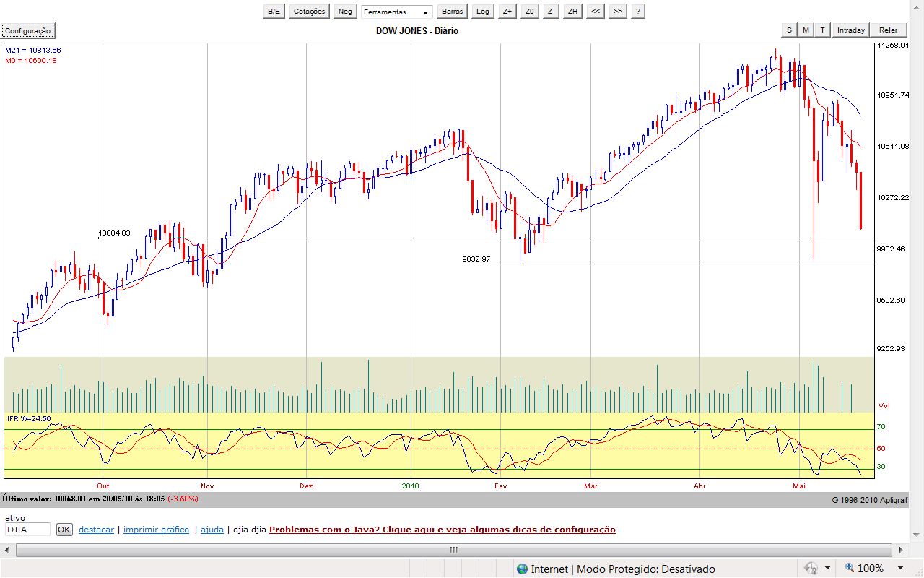Expand the zoom level dropdown arrow
The height and width of the screenshot is (578, 924).
(x=901, y=569)
